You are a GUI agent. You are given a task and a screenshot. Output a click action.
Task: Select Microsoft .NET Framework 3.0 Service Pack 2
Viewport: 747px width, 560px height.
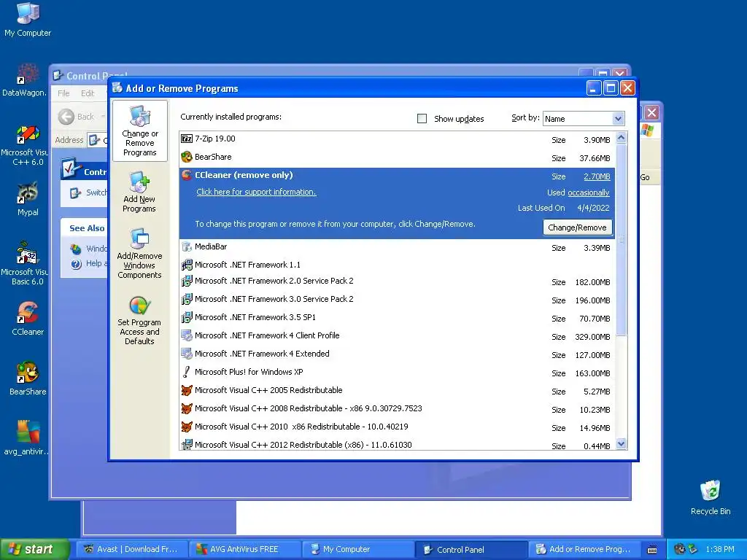[x=398, y=300]
